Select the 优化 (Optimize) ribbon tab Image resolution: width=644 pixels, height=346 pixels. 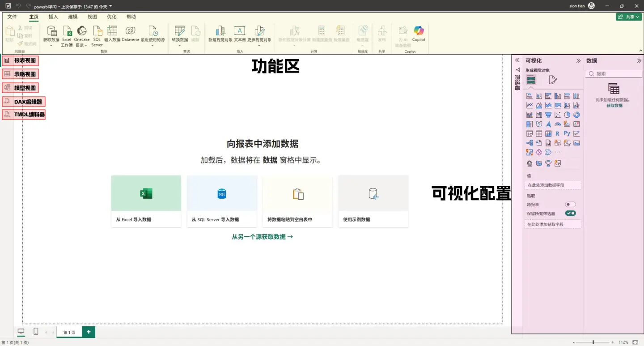[112, 17]
